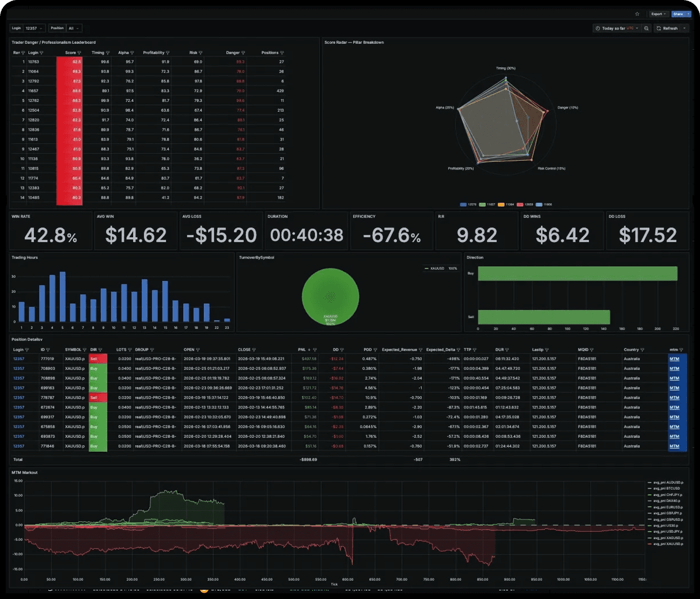Click the Refresh icon to reload data
This screenshot has height=599, width=700.
657,28
